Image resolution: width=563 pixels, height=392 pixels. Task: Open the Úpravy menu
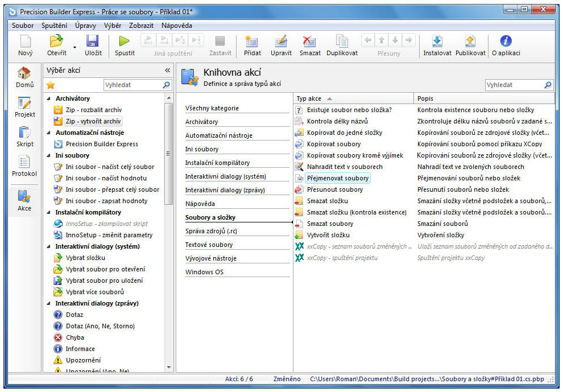[85, 26]
